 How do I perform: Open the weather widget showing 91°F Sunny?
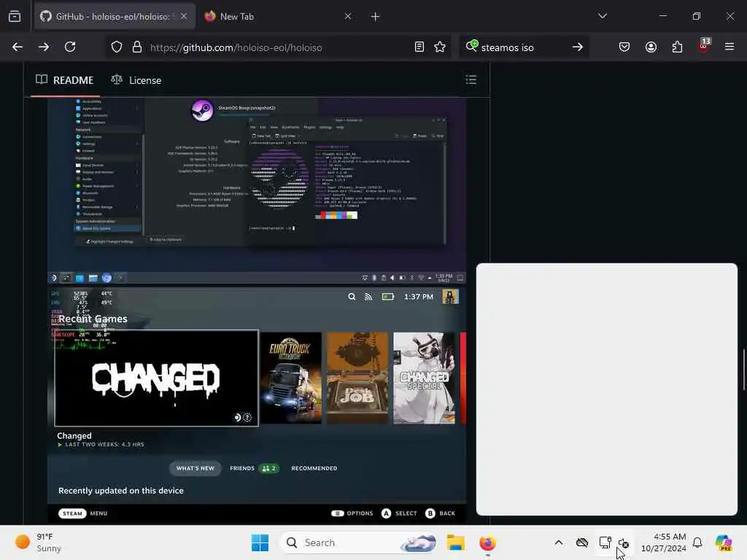coord(38,542)
